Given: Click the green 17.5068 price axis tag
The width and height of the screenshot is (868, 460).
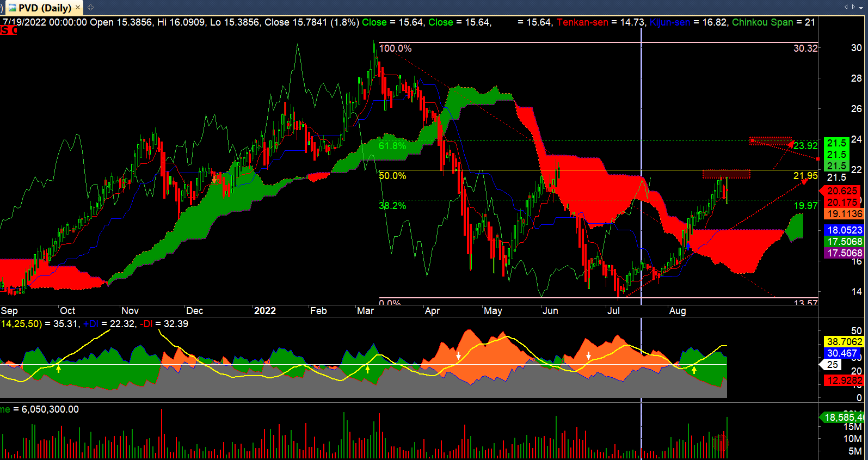Looking at the screenshot, I should (x=844, y=242).
